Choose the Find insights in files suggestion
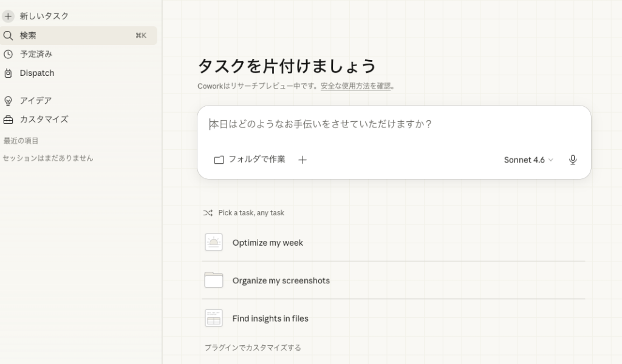622x364 pixels. [x=270, y=318]
